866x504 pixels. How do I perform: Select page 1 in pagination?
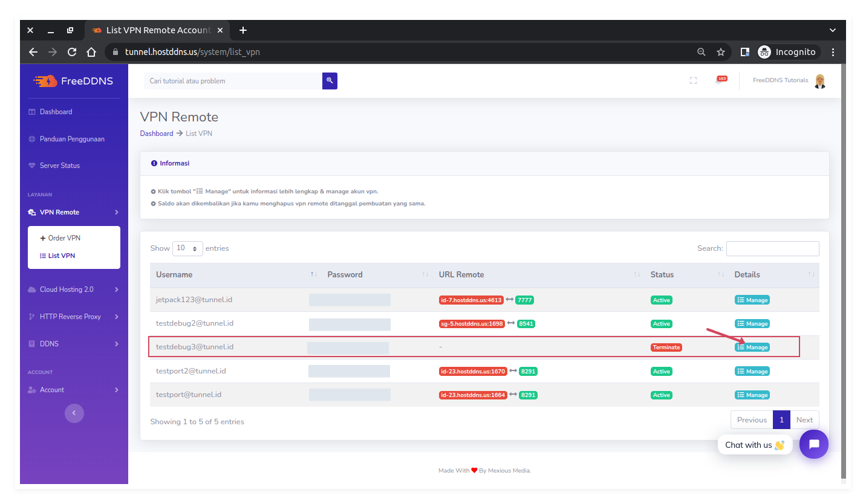point(781,420)
